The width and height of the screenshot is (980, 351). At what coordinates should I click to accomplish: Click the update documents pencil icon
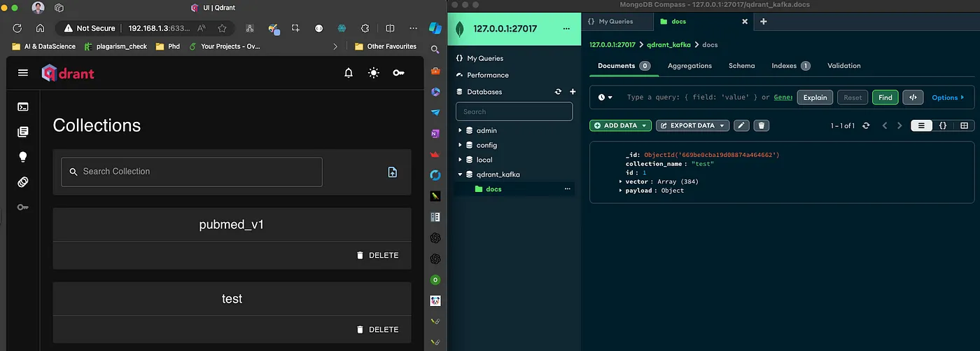point(741,125)
